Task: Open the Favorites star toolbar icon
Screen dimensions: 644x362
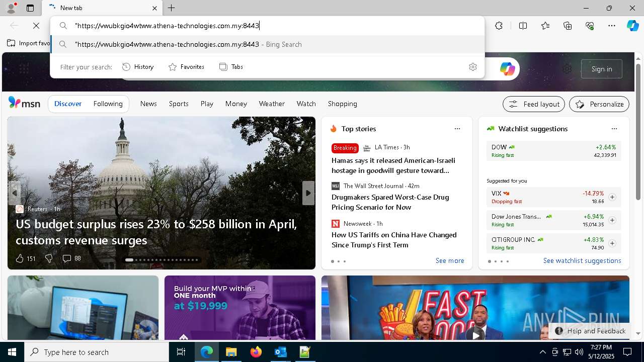Action: click(x=545, y=26)
